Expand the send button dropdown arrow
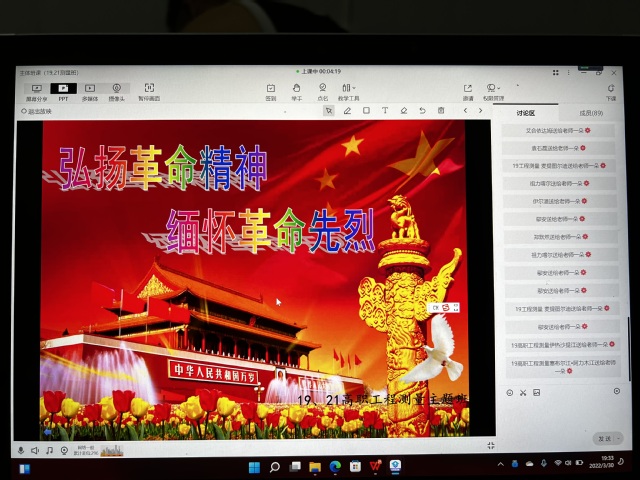This screenshot has height=480, width=640. [616, 439]
